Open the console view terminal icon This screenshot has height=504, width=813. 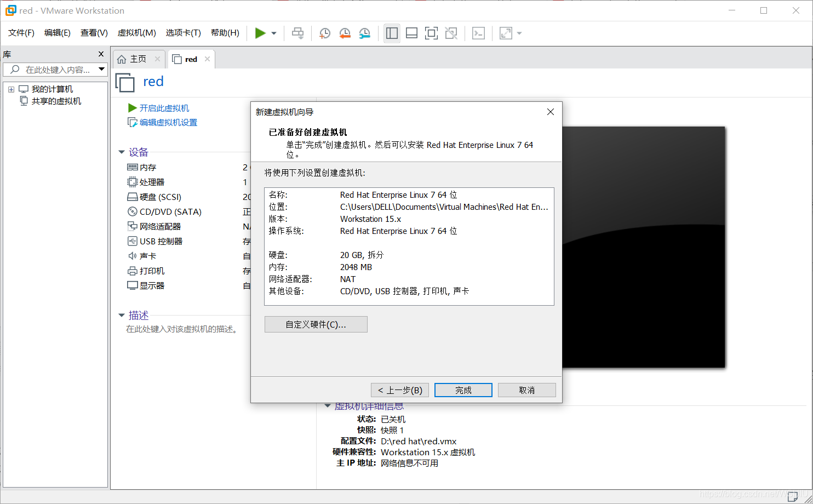coord(478,33)
